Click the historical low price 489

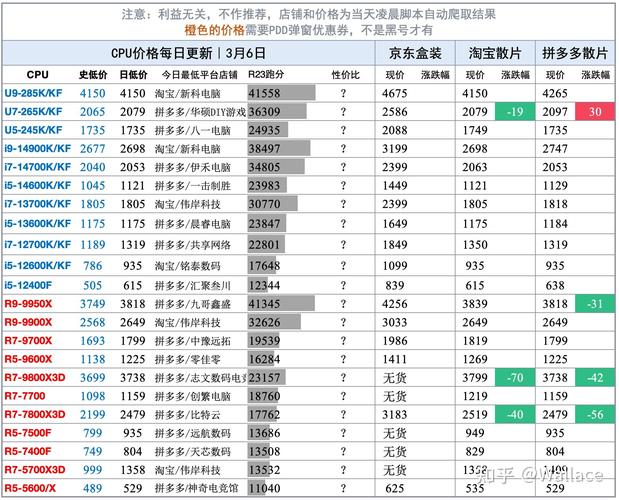(x=93, y=489)
